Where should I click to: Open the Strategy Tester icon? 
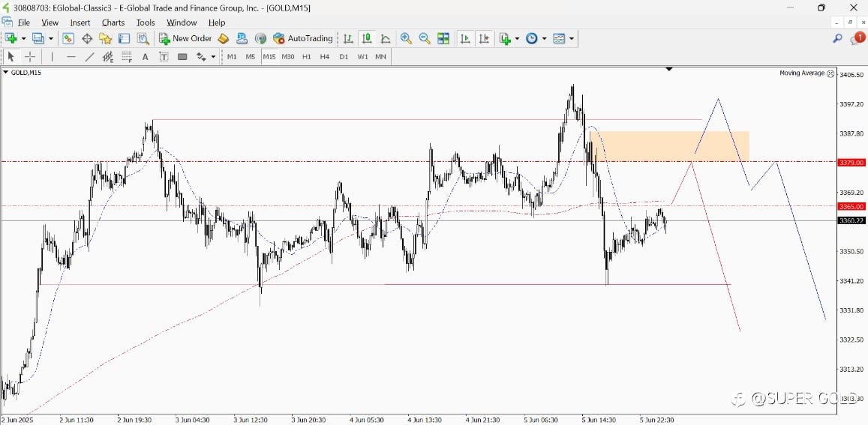point(143,38)
